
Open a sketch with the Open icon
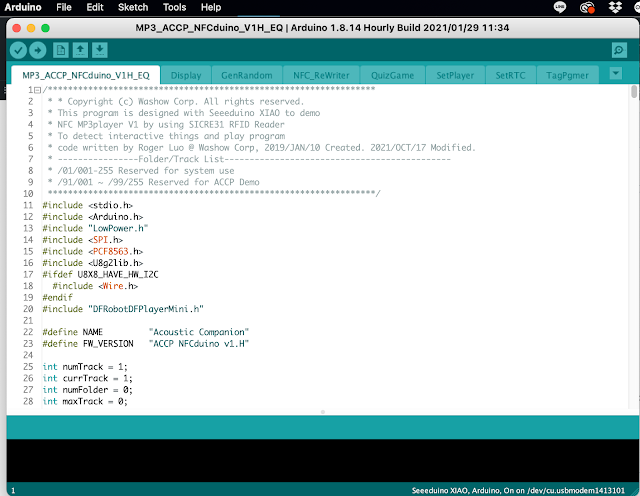click(x=80, y=50)
